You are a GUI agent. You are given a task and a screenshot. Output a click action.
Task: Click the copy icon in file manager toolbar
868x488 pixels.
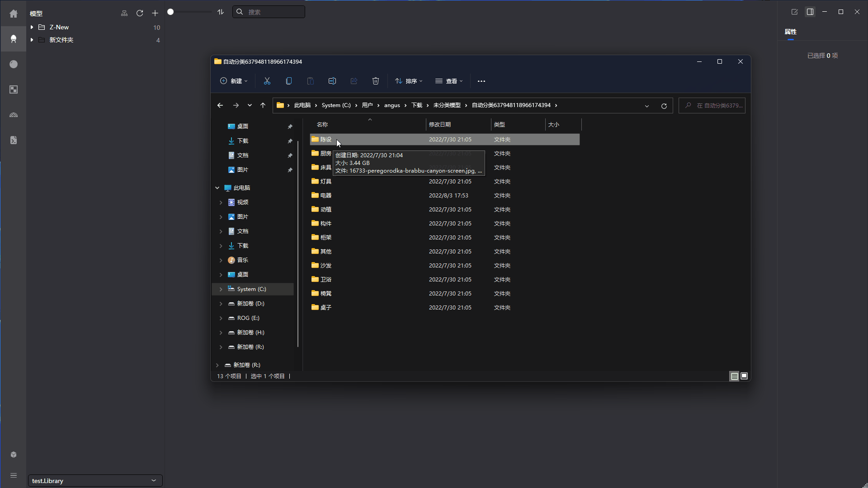(288, 81)
